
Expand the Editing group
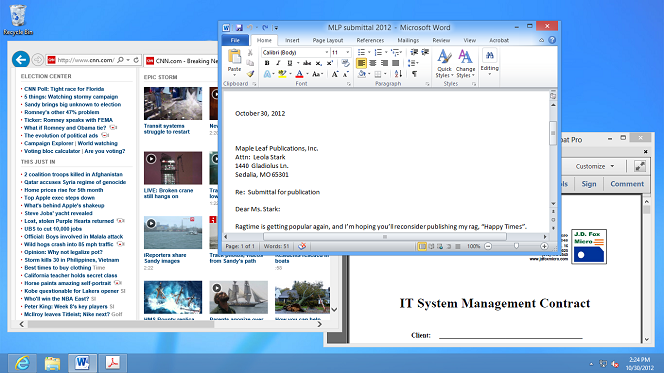pyautogui.click(x=490, y=62)
